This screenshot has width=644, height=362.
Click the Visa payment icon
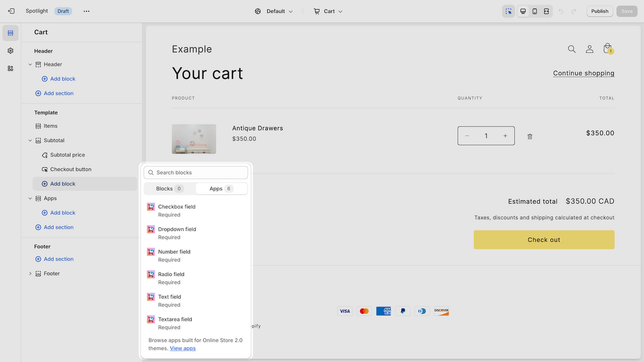345,311
